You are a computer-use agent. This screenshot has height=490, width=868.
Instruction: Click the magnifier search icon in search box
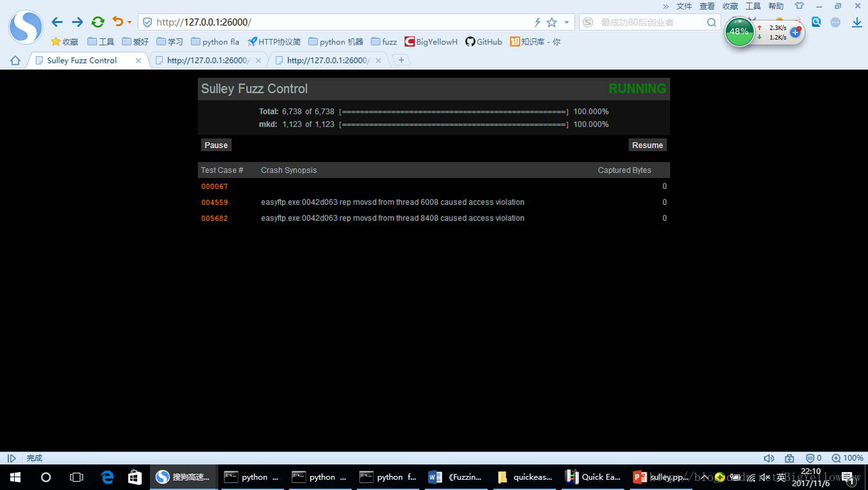pyautogui.click(x=712, y=22)
